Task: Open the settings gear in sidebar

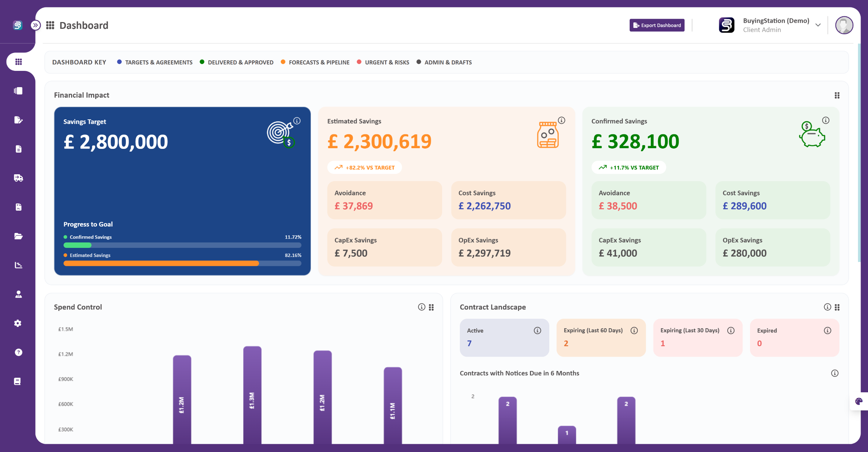Action: [x=18, y=323]
